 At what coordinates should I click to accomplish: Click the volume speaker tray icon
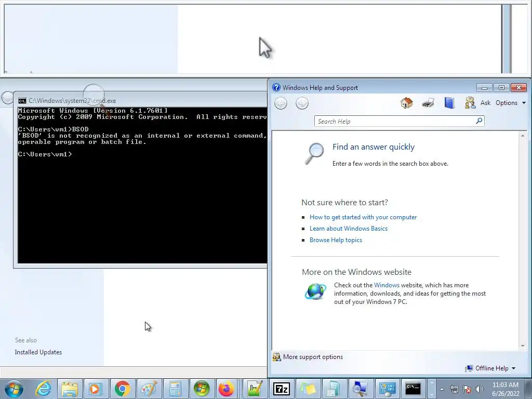pos(480,389)
